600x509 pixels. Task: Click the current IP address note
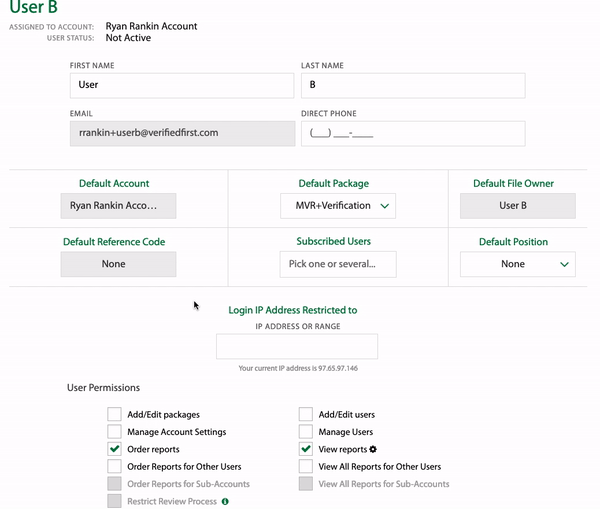click(298, 368)
